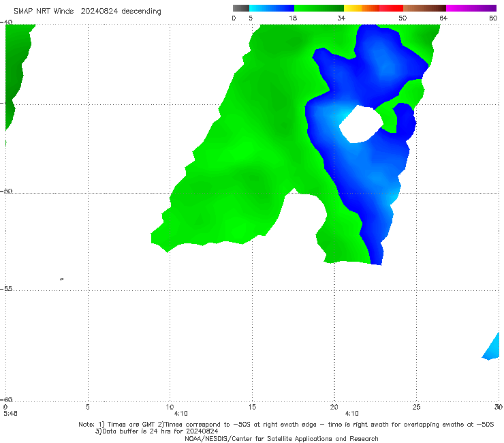Click the colorbar label '18'

coord(293,18)
